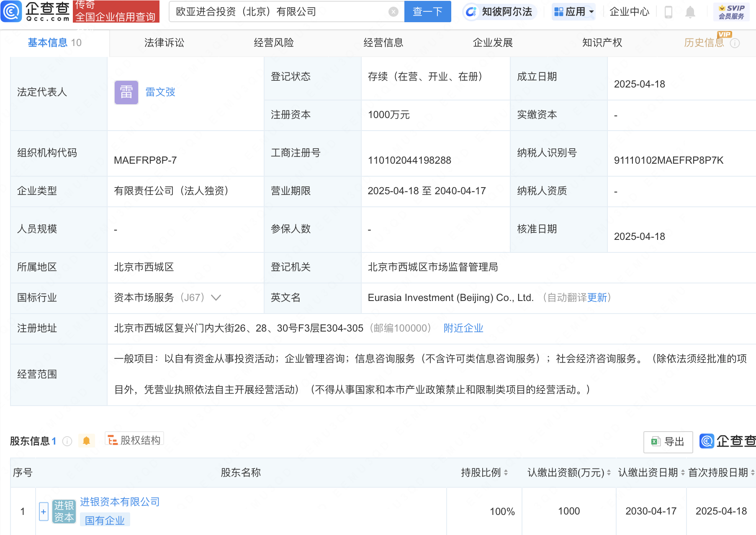Select registration number 110102044198288

[409, 160]
